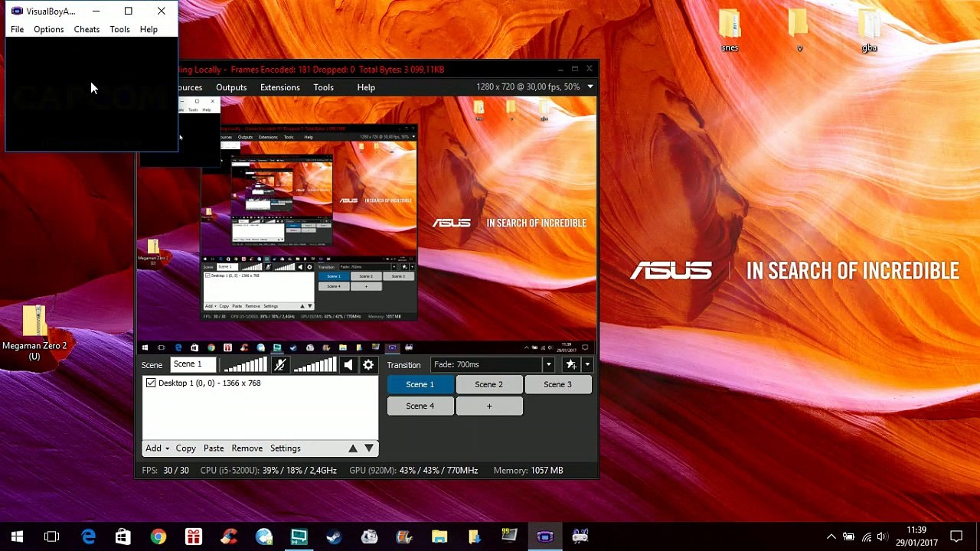Image resolution: width=980 pixels, height=551 pixels.
Task: Click Paste in the sources toolbar
Action: point(214,448)
